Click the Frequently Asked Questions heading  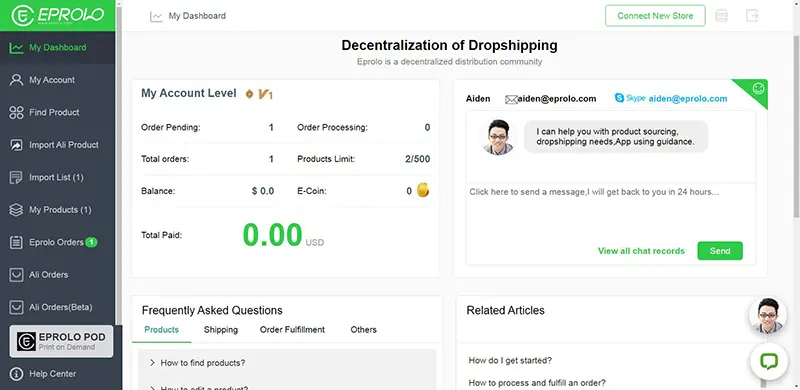(212, 310)
